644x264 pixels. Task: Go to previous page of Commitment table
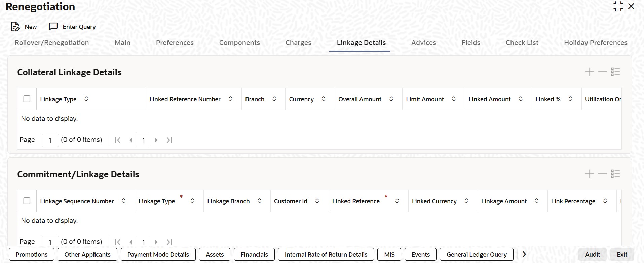(131, 242)
